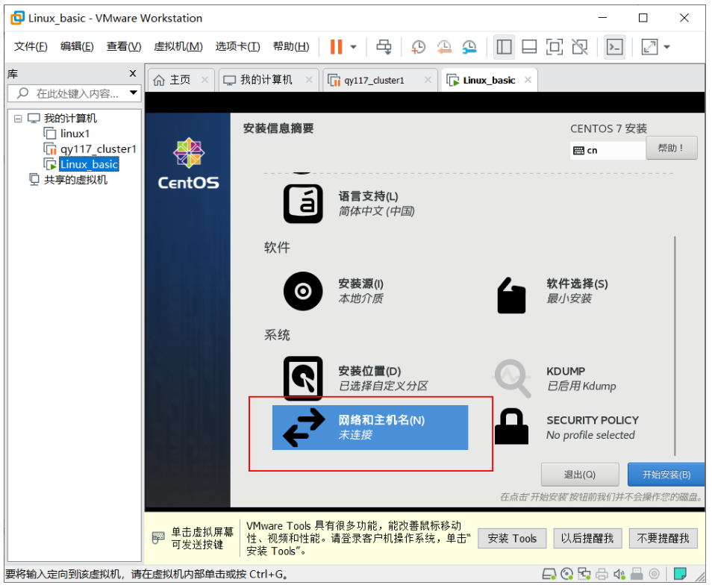Click the No profile selected text
712x588 pixels.
pos(590,436)
